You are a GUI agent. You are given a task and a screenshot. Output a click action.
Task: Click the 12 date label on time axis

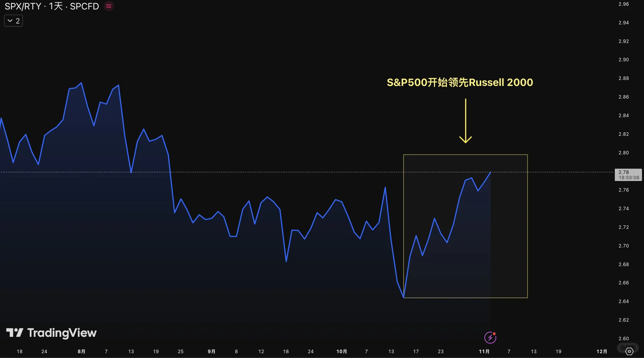pos(261,352)
